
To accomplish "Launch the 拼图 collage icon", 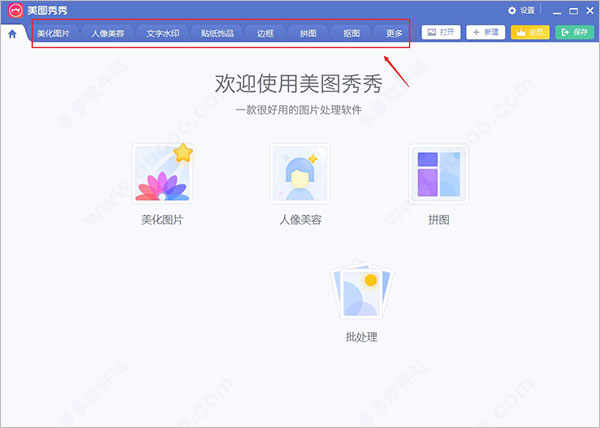I will pos(437,174).
